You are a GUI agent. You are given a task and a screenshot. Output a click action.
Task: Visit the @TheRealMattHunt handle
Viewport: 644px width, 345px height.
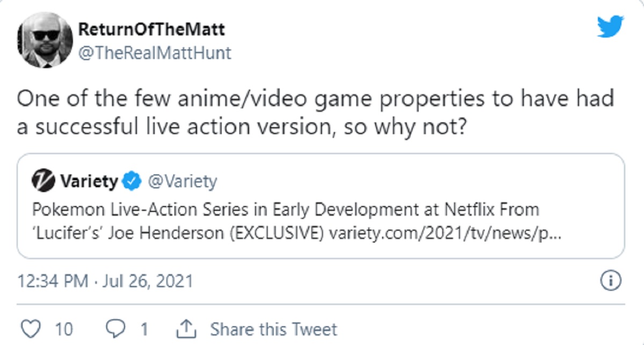point(155,53)
